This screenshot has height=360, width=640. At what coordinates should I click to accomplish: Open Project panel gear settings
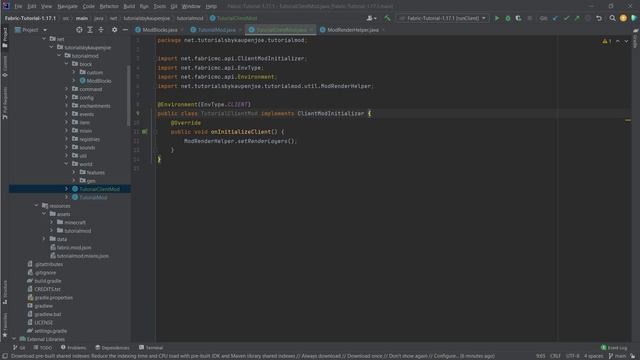[114, 30]
